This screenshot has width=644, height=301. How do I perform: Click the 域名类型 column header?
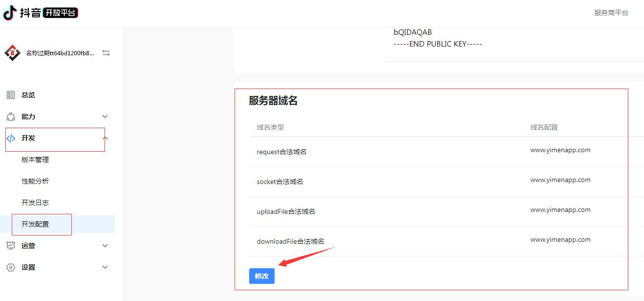(x=270, y=127)
